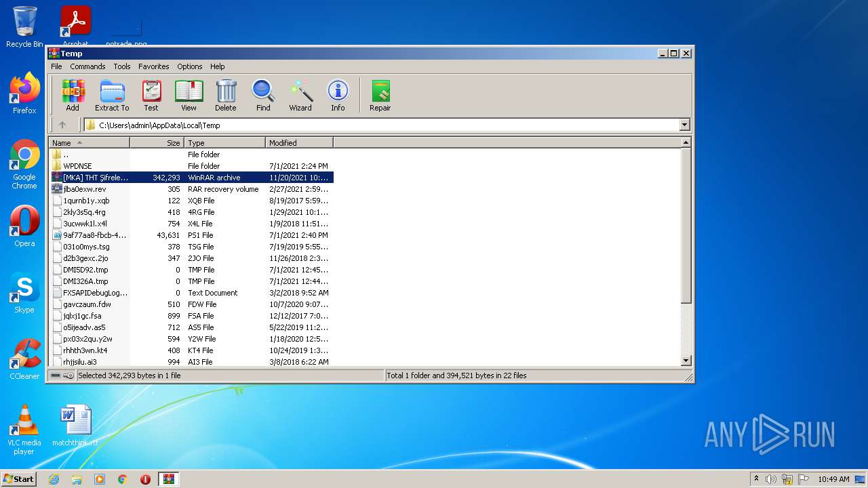This screenshot has width=868, height=488.
Task: Open CCleaner desktop shortcut
Action: (x=24, y=359)
